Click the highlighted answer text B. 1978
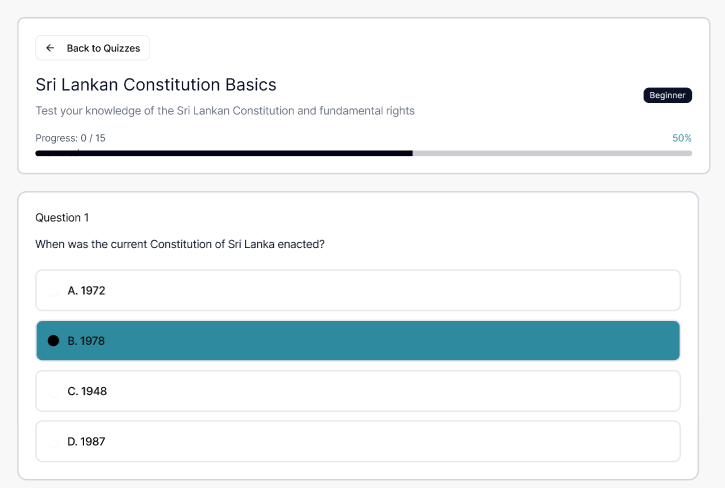The width and height of the screenshot is (725, 488). pos(86,341)
